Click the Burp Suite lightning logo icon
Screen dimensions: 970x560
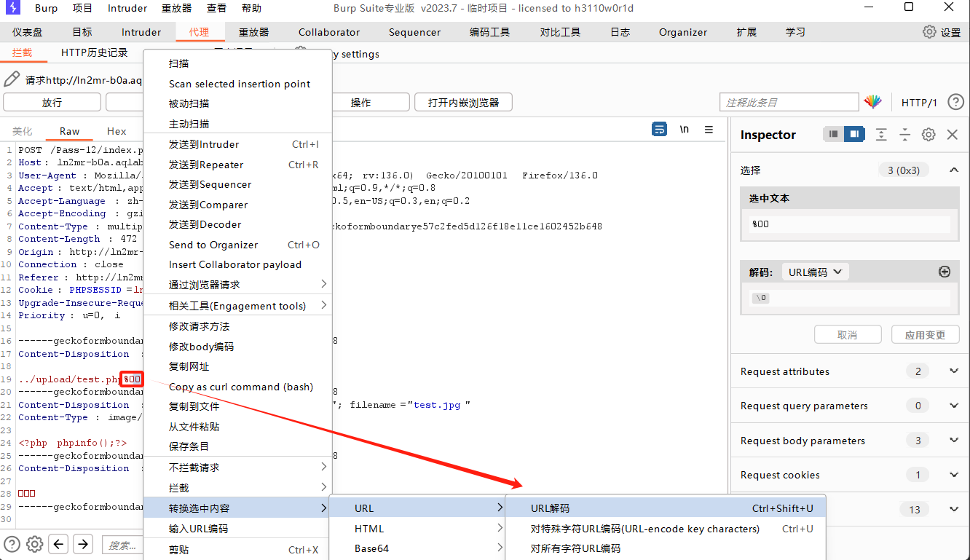tap(12, 8)
